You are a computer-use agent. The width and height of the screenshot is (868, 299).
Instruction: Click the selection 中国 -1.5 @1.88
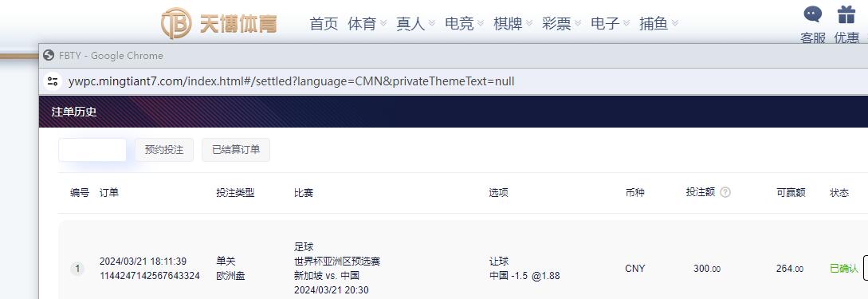(524, 276)
